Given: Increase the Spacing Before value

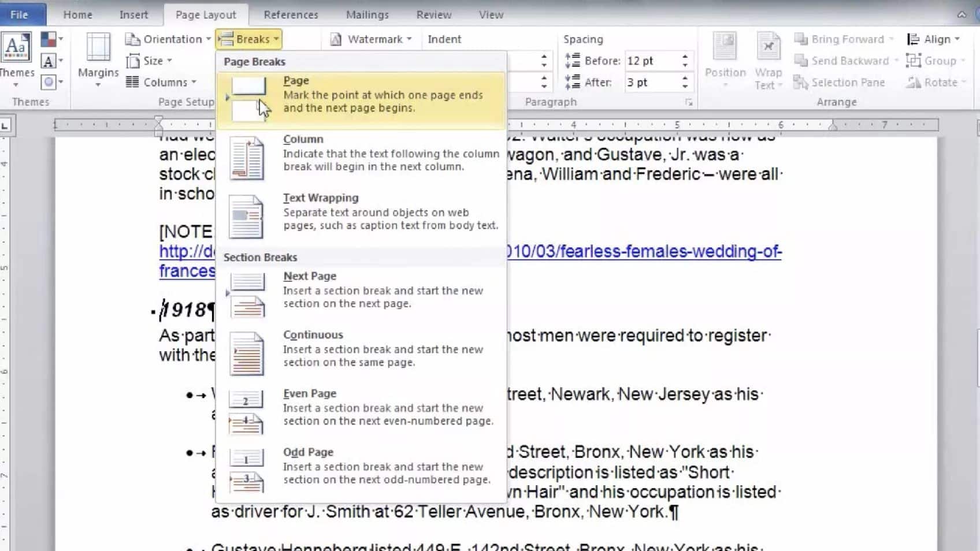Looking at the screenshot, I should pyautogui.click(x=685, y=55).
